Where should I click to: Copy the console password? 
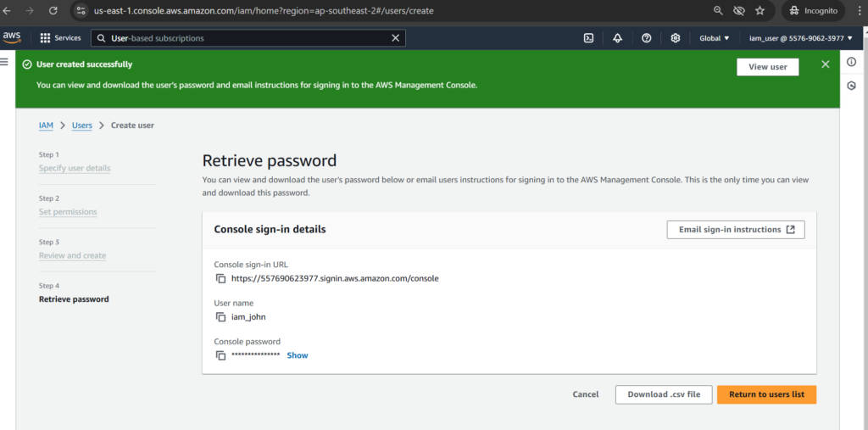pyautogui.click(x=220, y=355)
